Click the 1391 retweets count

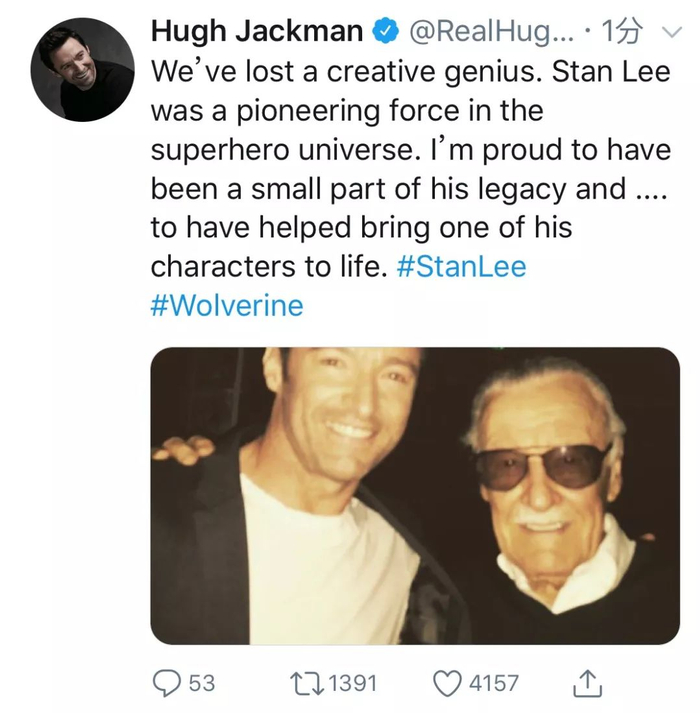tap(352, 683)
